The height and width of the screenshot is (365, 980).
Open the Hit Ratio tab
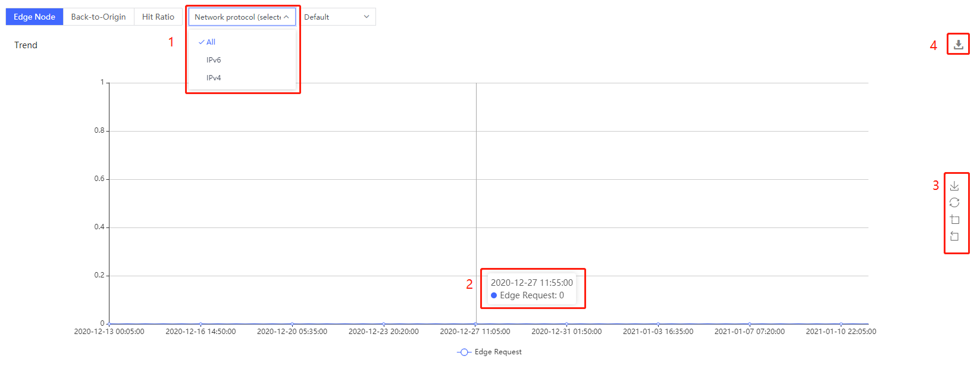point(158,17)
